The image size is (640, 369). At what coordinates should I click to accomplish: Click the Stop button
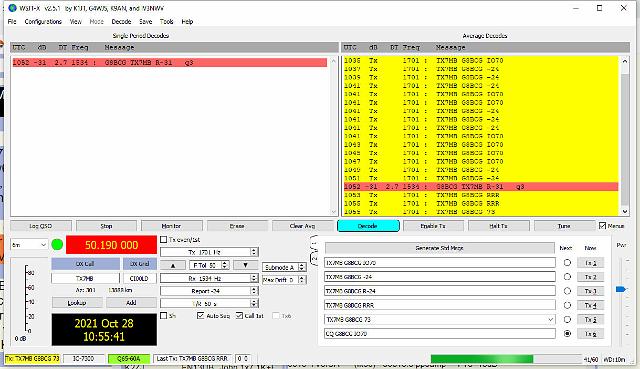106,226
